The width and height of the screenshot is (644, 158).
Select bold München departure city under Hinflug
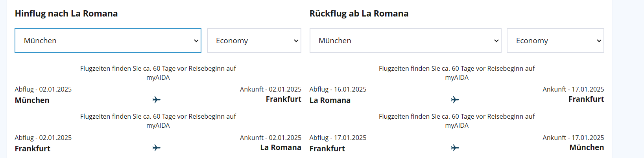coord(32,100)
